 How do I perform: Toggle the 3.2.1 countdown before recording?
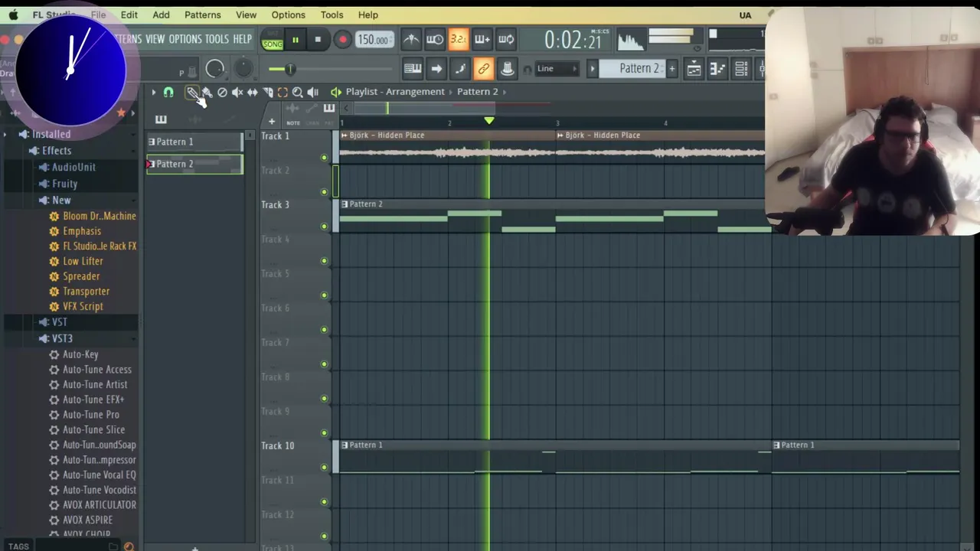(459, 39)
